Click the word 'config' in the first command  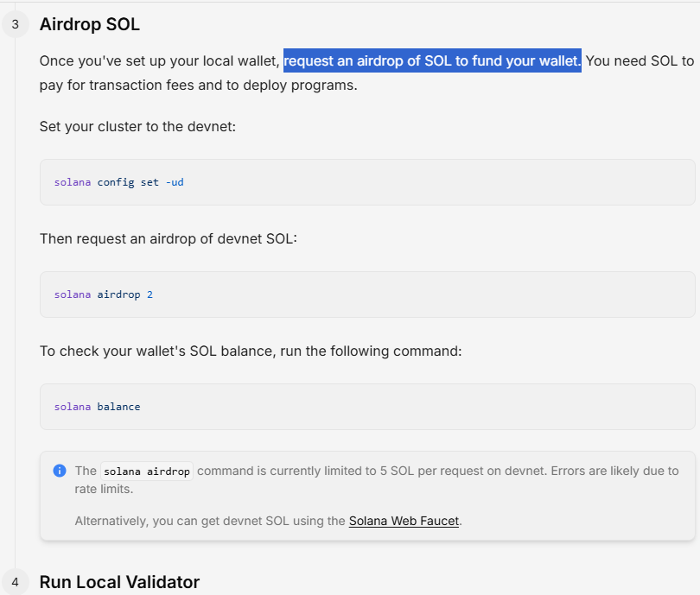[116, 182]
